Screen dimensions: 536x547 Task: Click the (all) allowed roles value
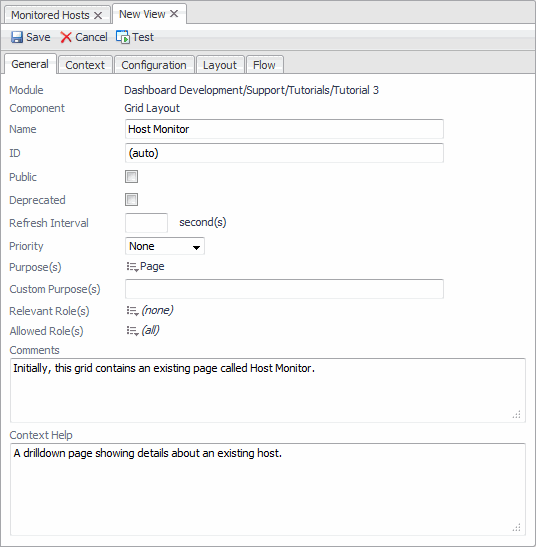150,330
